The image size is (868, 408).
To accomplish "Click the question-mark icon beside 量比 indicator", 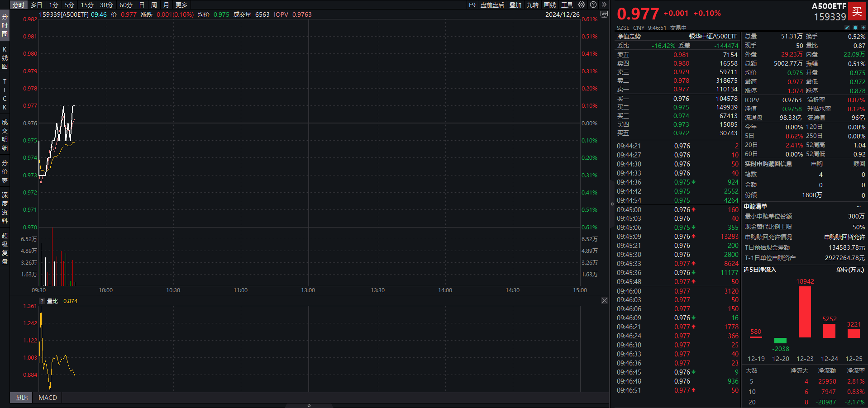I will [x=42, y=301].
